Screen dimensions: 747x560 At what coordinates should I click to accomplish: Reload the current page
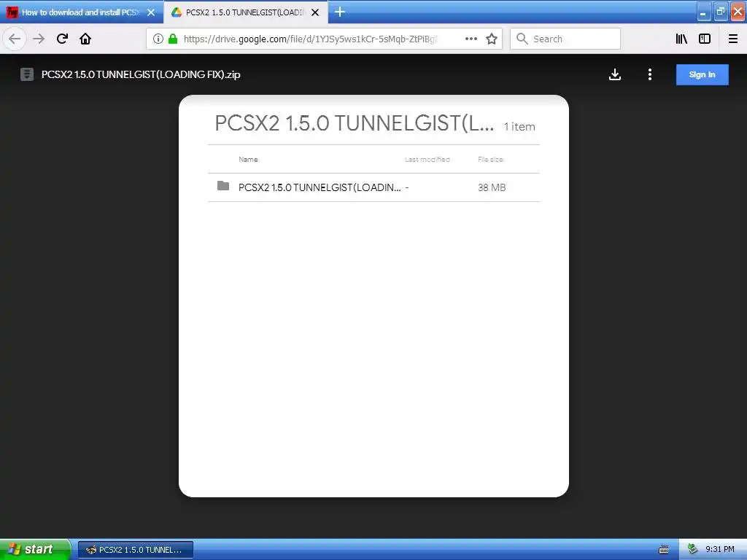62,39
